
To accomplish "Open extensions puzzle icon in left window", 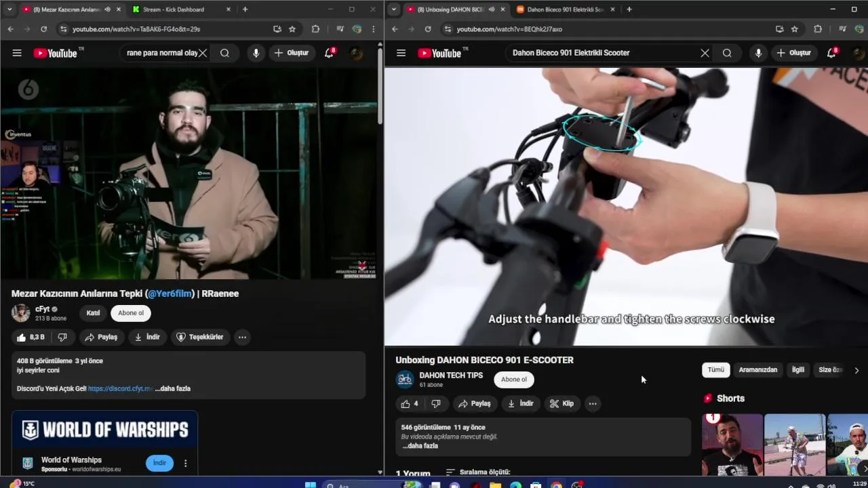I will [x=315, y=29].
